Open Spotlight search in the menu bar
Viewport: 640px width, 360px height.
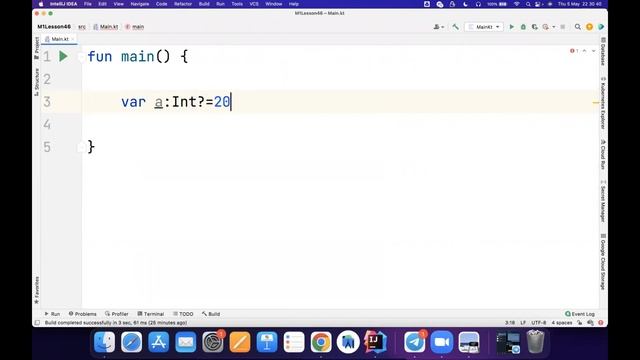[528, 4]
